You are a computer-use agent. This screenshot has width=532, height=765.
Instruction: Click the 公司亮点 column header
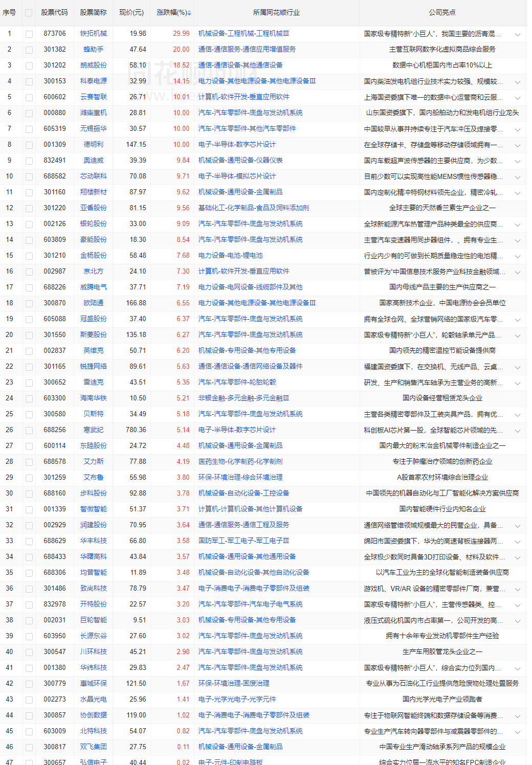click(442, 13)
